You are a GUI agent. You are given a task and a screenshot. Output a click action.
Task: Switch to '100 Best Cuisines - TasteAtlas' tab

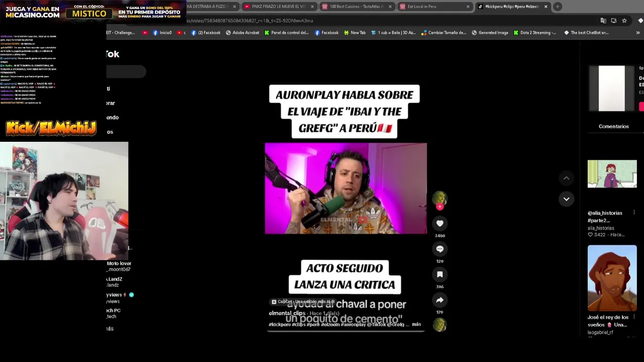point(356,7)
